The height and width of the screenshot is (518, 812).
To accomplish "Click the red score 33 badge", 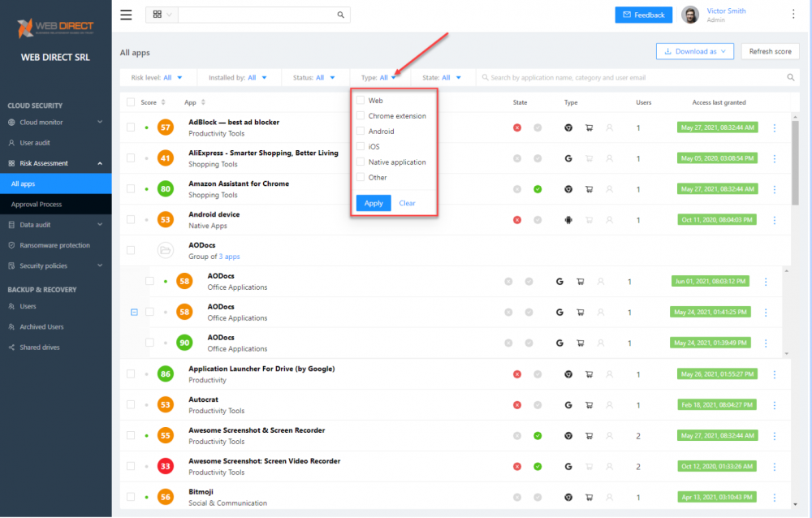I will coord(165,466).
